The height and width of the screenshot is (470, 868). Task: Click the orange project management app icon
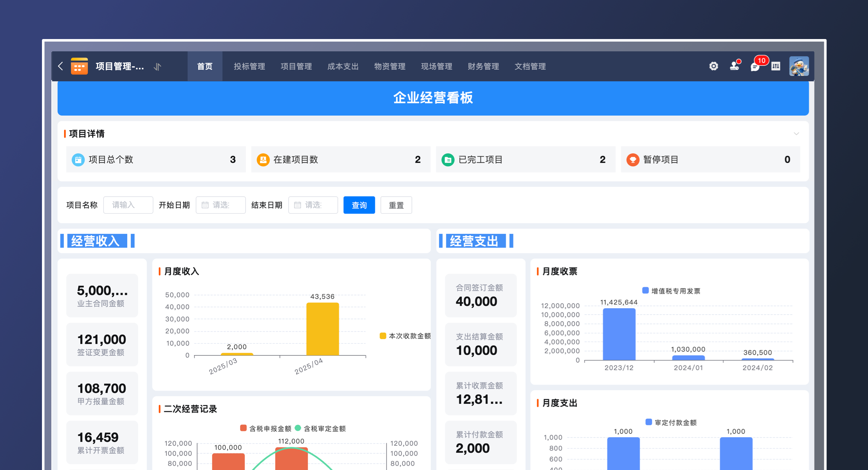coord(79,66)
